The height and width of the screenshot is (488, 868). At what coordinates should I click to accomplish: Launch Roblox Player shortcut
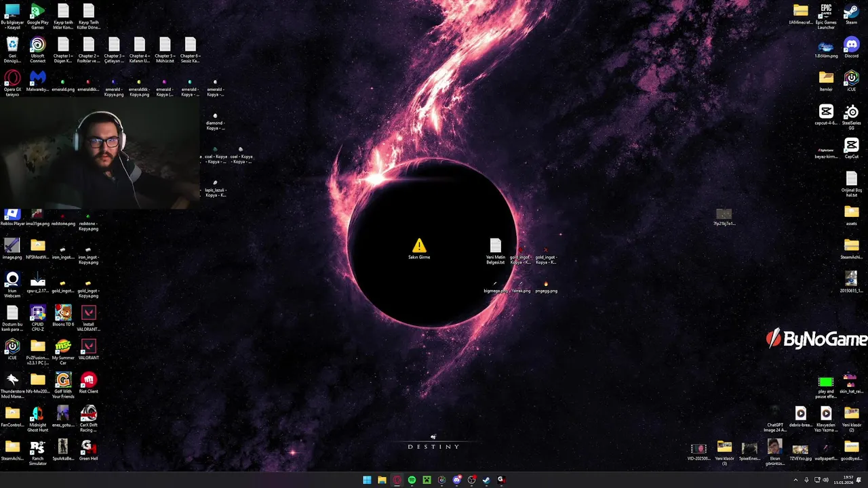click(12, 218)
